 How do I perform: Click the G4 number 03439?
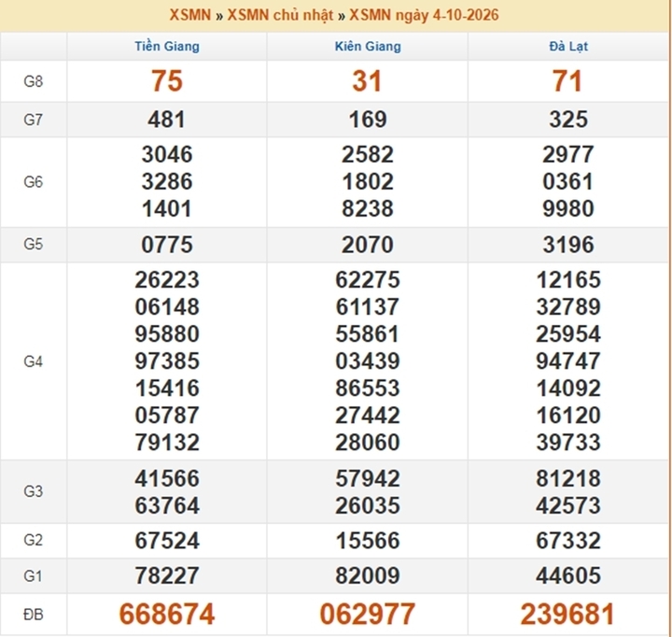pos(368,361)
